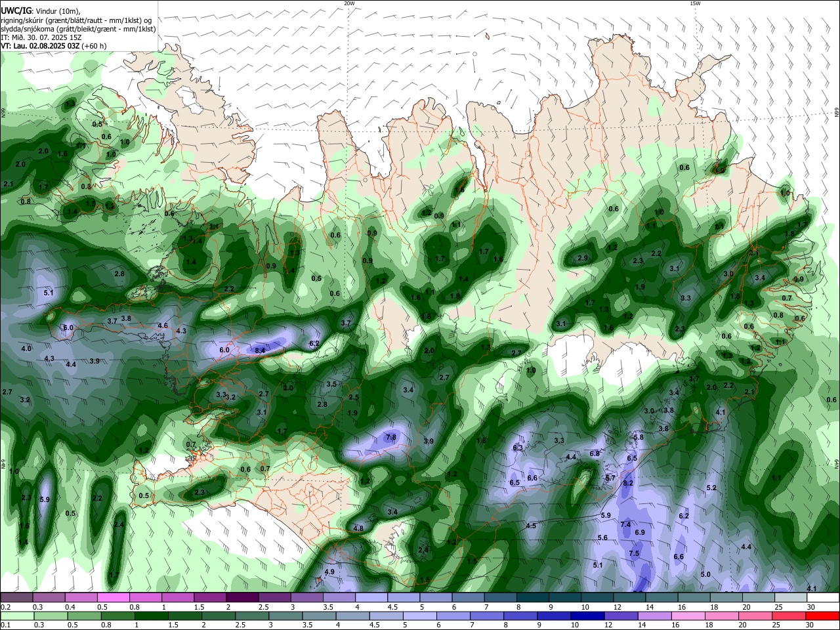Click the 8.2 precipitation value
Screen dimensions: 840x630
point(627,483)
